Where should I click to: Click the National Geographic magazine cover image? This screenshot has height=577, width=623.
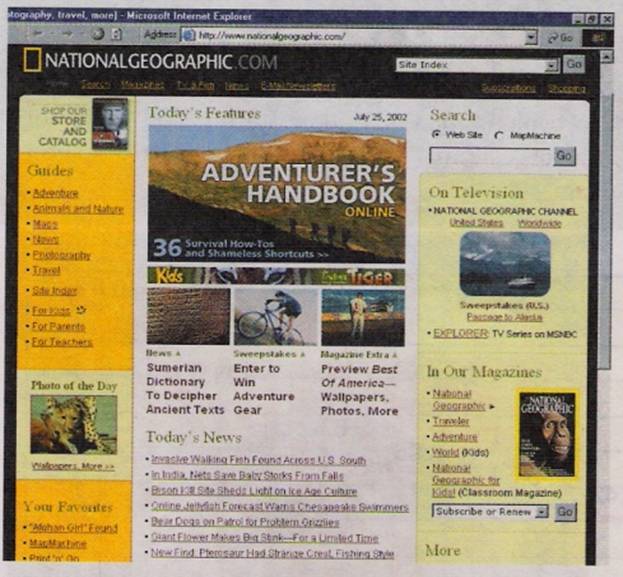coord(547,434)
